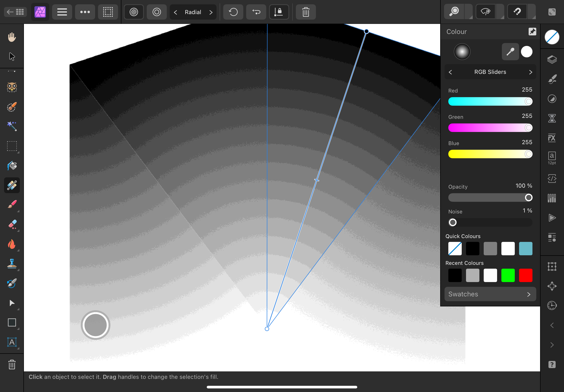Select the Flood Fill bucket tool
Image resolution: width=564 pixels, height=392 pixels.
(12, 166)
